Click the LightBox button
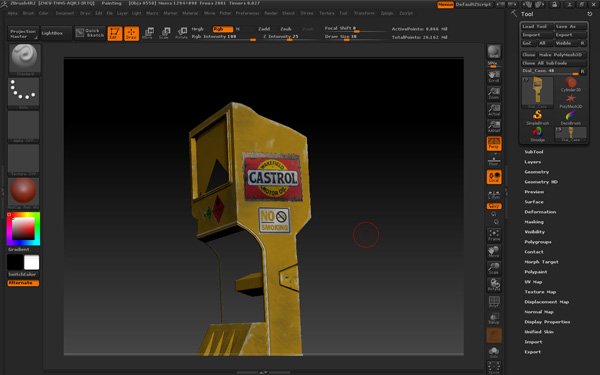This screenshot has height=375, width=600. (x=56, y=33)
